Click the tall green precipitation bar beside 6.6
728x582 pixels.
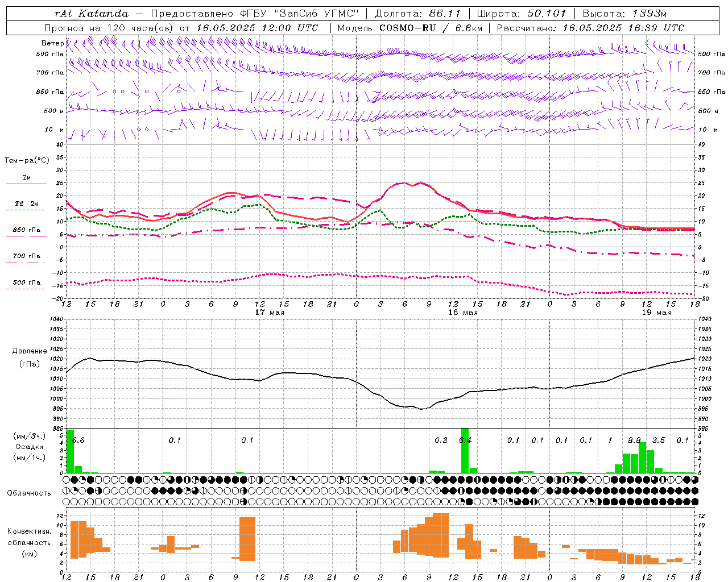tap(71, 451)
